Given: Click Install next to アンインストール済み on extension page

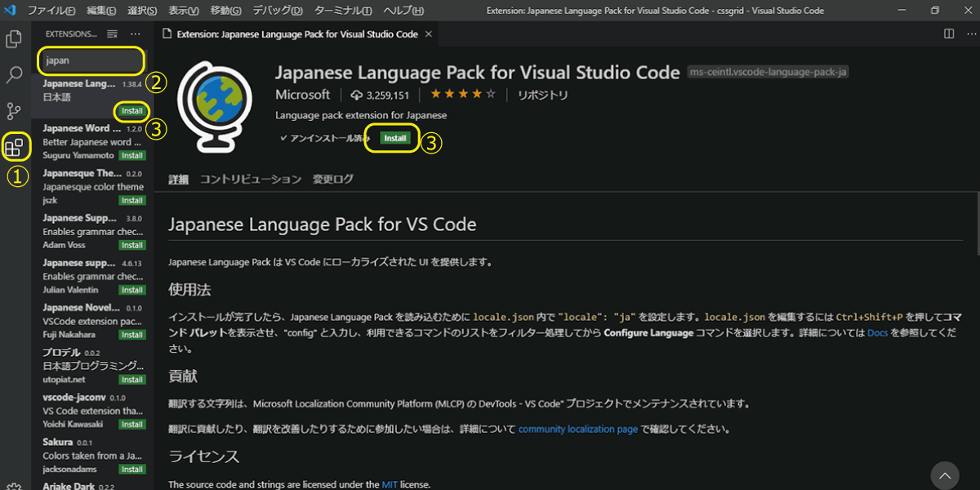Looking at the screenshot, I should tap(395, 138).
